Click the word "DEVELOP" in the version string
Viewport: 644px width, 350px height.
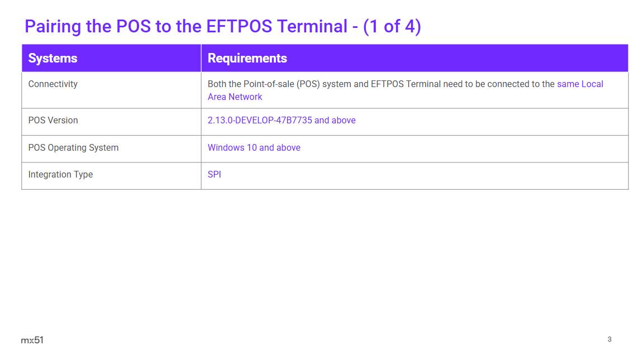(255, 121)
